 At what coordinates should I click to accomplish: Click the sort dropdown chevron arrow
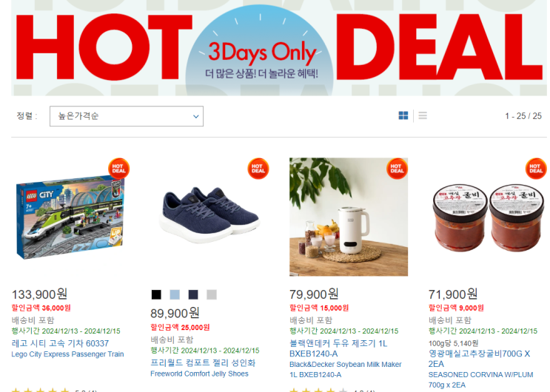196,116
